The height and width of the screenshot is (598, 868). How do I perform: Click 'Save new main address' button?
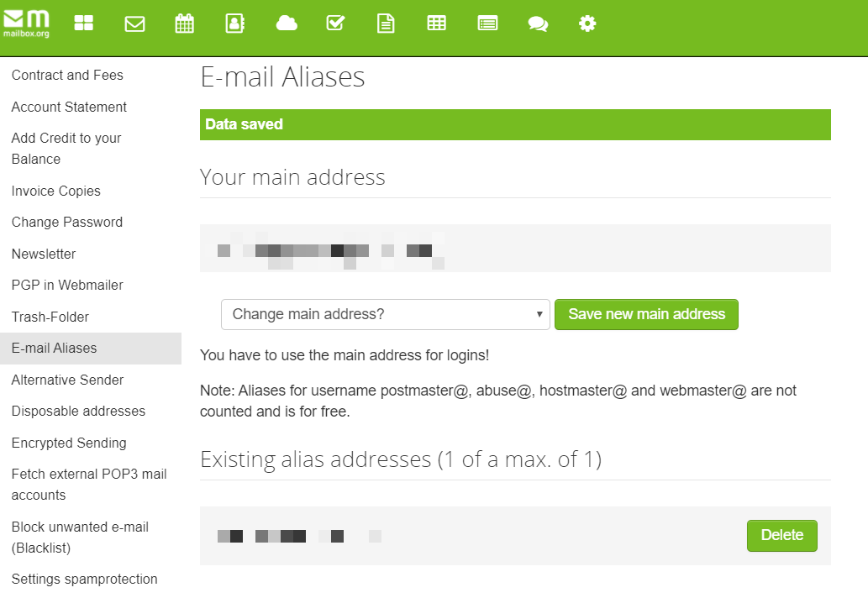click(x=646, y=315)
